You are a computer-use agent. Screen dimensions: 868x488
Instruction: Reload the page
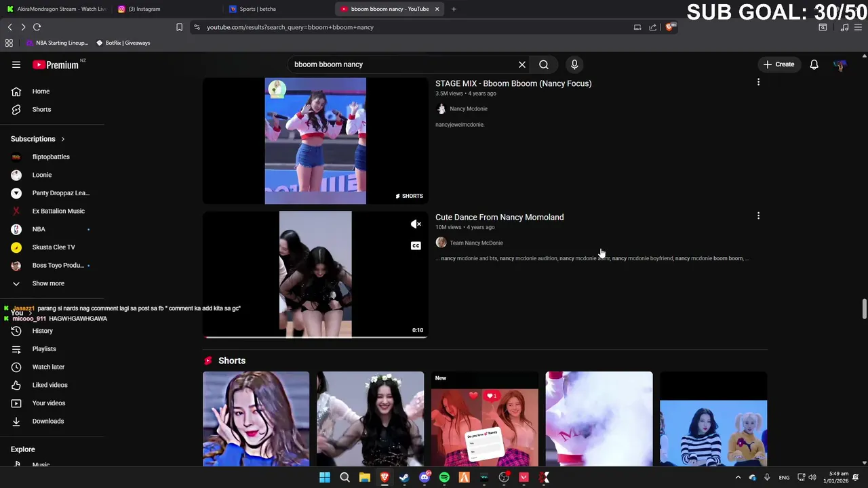coord(37,27)
